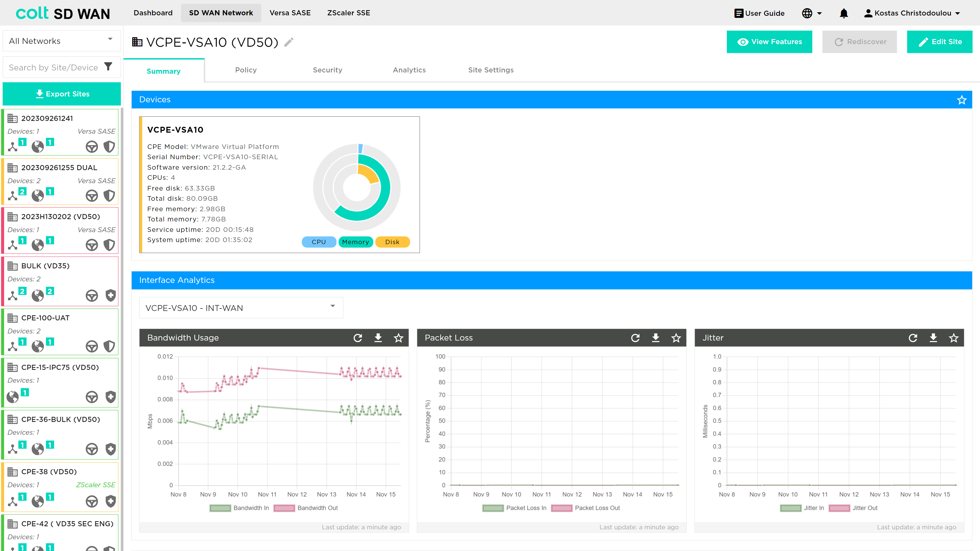
Task: Click the globe icon on CPE-15-IPC75 (VD50)
Action: click(x=13, y=397)
